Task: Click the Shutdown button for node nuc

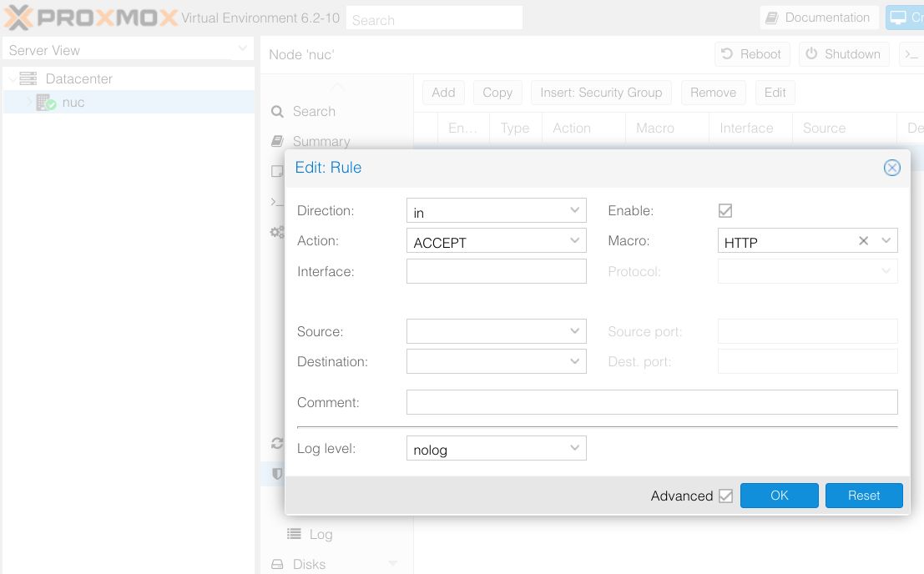Action: tap(843, 54)
